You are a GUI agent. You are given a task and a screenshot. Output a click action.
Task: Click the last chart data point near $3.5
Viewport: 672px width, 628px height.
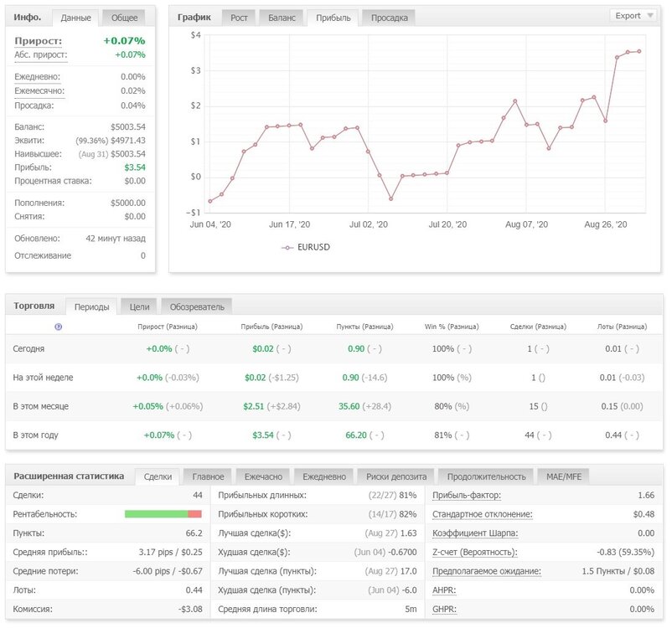coord(639,51)
